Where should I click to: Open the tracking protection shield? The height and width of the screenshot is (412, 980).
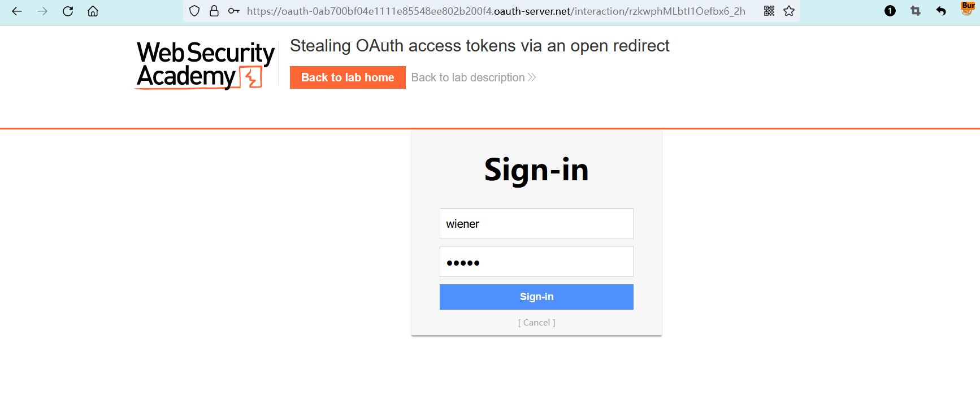click(x=194, y=11)
